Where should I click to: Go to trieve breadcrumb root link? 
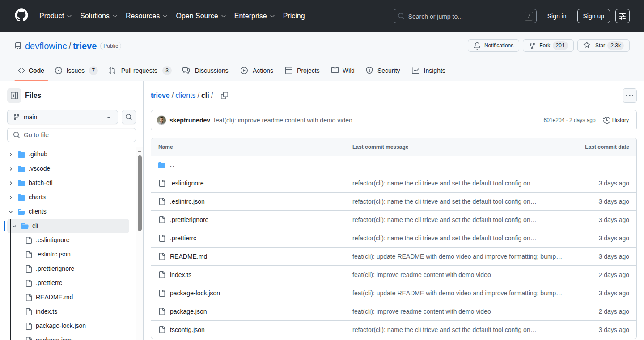click(x=160, y=96)
